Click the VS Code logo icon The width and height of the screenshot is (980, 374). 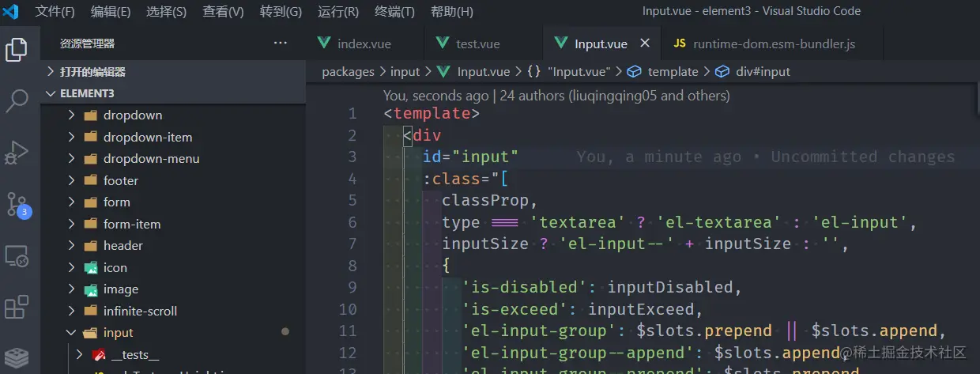click(11, 11)
